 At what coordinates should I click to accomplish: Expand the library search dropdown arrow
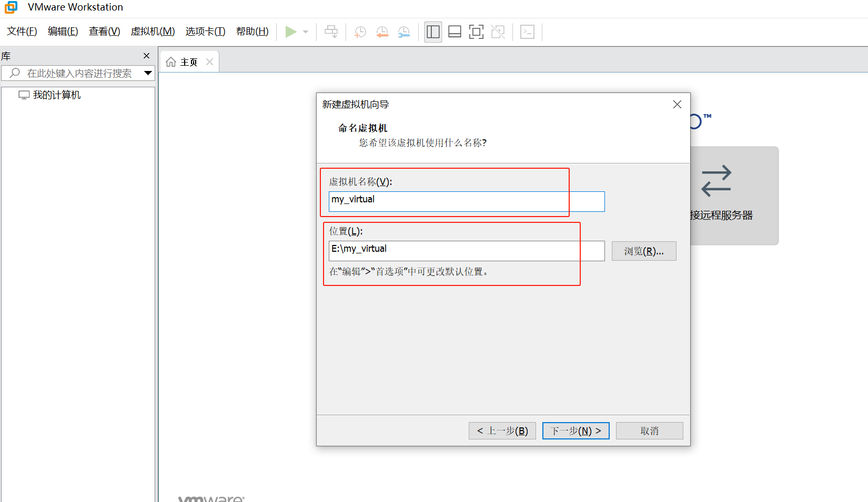(x=148, y=73)
